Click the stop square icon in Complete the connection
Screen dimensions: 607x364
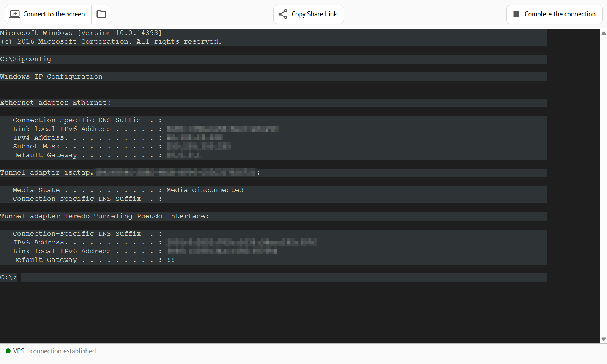click(516, 14)
